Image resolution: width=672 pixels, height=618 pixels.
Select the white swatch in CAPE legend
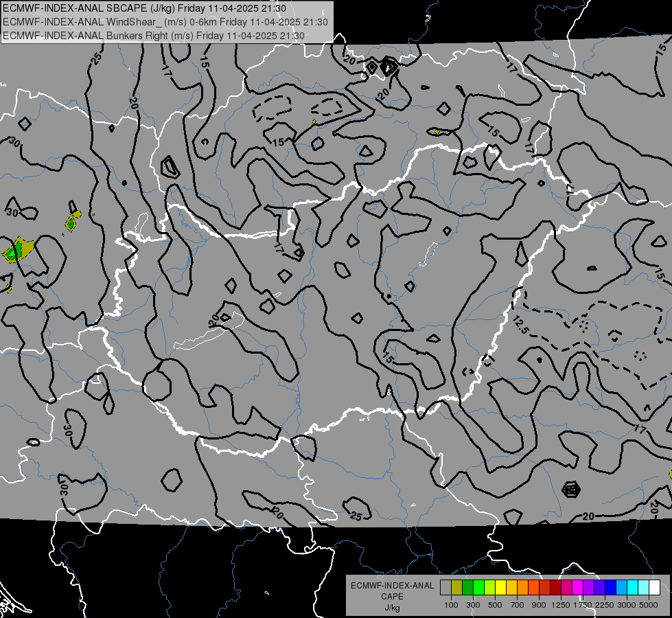coord(654,588)
